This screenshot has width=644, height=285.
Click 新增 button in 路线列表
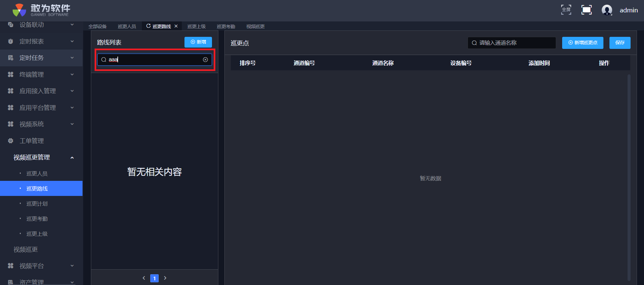pyautogui.click(x=198, y=42)
